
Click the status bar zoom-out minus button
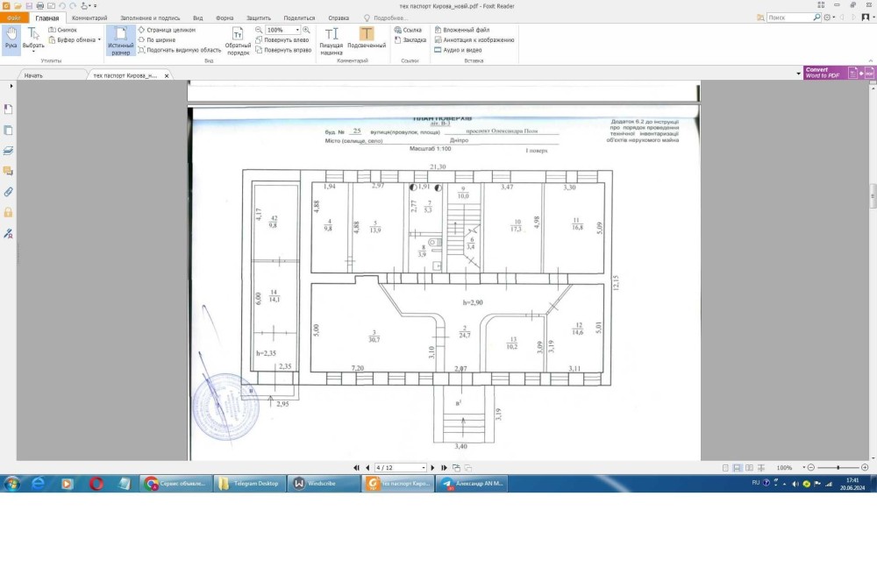click(x=811, y=467)
